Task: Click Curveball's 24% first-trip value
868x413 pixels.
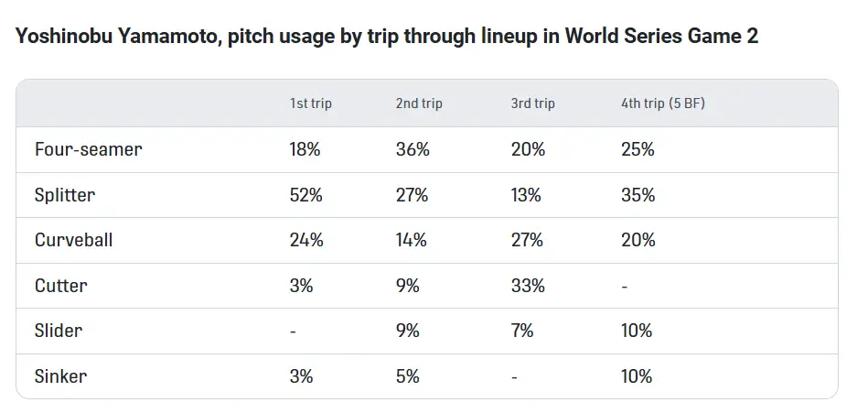Action: (305, 240)
